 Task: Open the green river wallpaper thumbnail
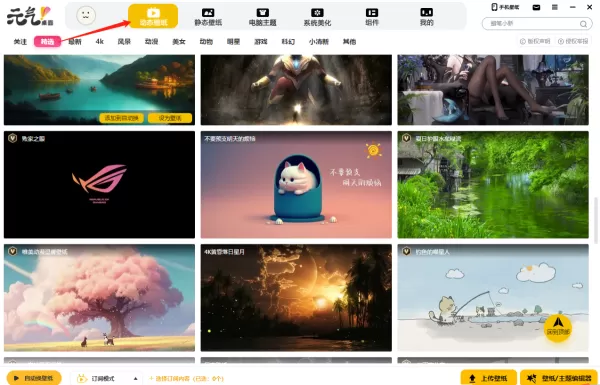pos(493,184)
